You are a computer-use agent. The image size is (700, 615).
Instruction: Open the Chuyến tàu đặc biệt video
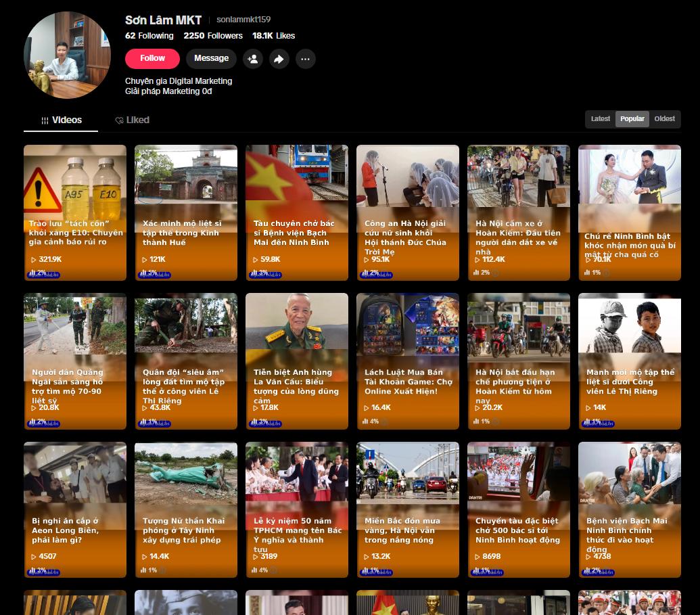click(x=519, y=510)
